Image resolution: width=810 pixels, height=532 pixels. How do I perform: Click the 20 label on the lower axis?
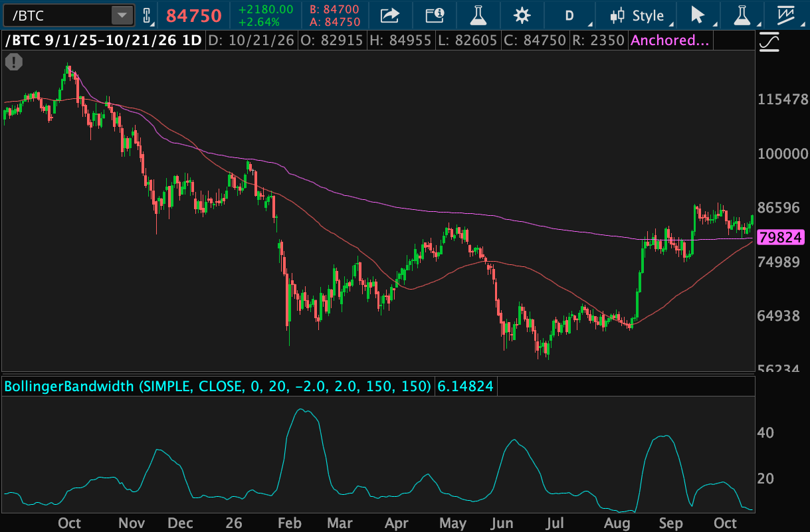[x=765, y=479]
